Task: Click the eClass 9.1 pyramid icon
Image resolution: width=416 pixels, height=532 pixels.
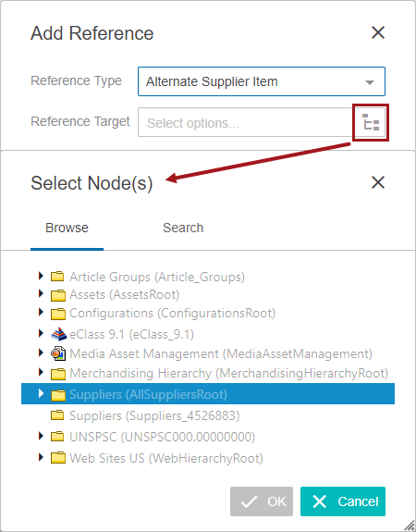Action: pyautogui.click(x=58, y=334)
